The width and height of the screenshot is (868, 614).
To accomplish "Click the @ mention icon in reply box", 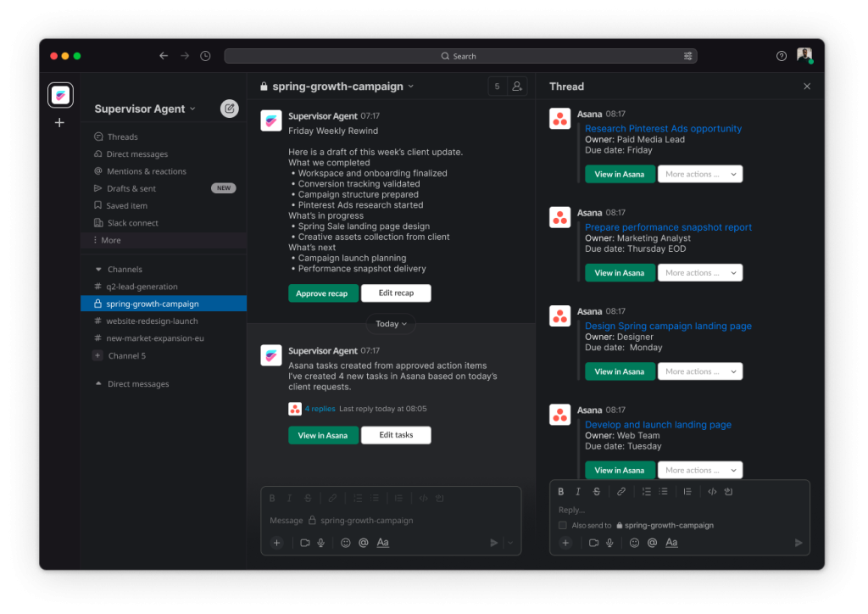I will point(654,542).
